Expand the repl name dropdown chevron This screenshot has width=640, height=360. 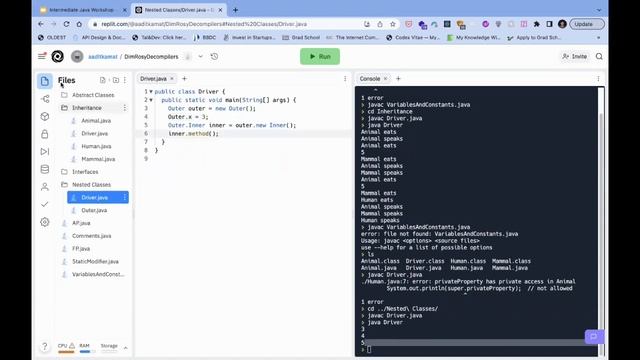point(200,56)
